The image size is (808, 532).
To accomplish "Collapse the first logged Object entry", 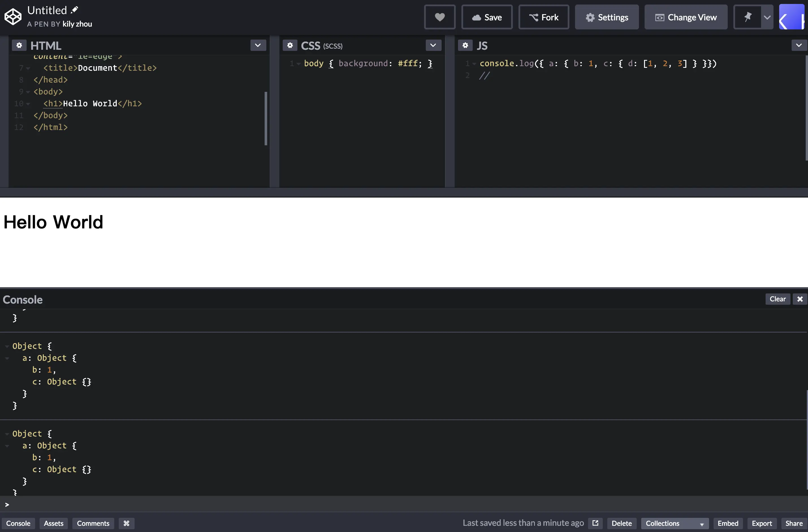I will (x=7, y=346).
